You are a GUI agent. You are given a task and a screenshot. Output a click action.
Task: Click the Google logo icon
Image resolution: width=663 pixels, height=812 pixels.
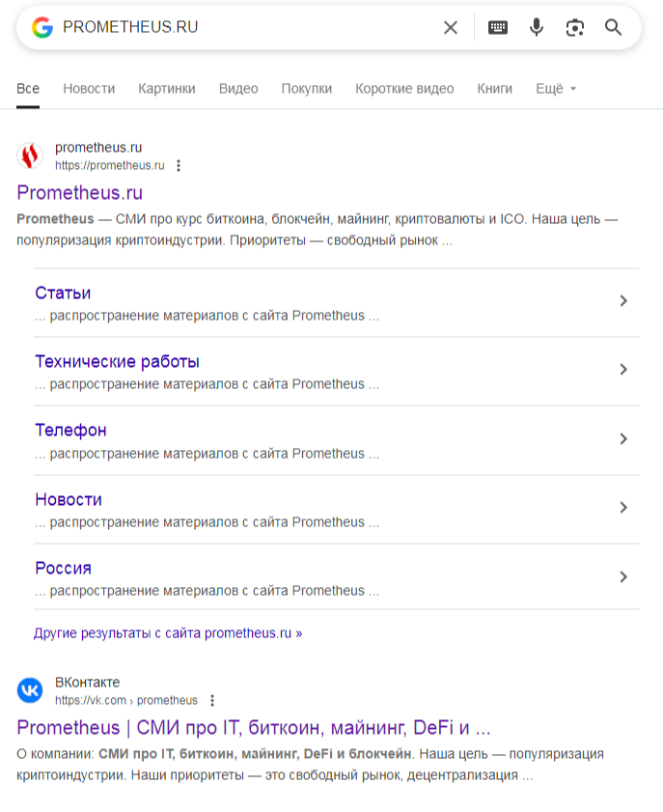(x=41, y=27)
